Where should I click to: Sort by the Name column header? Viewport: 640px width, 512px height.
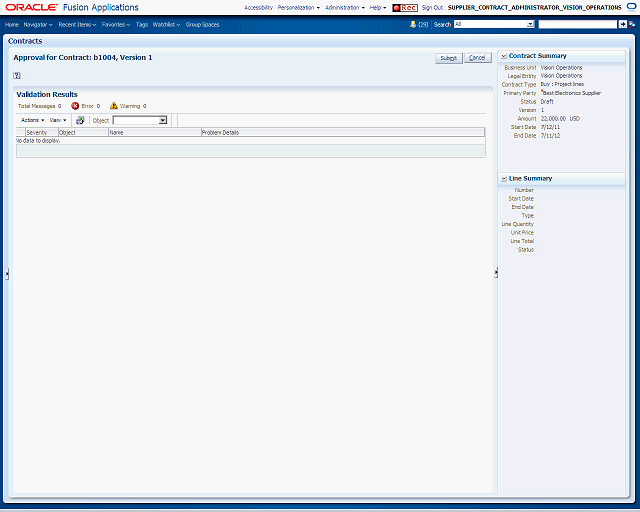tap(155, 132)
